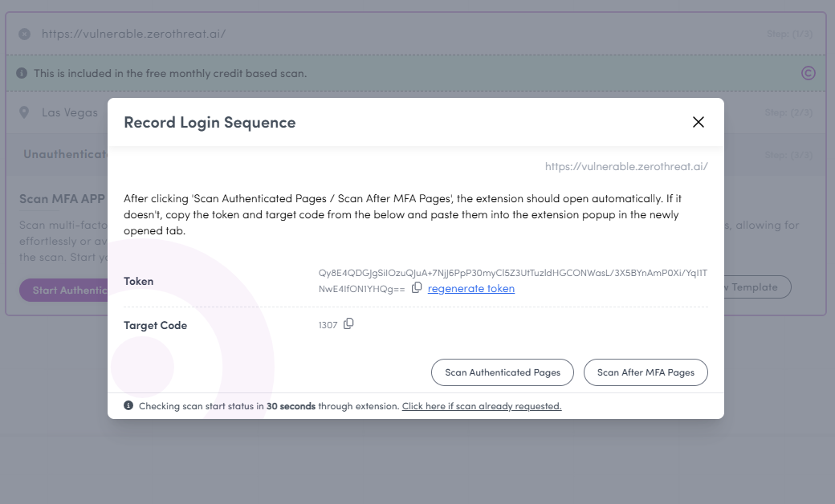Click the X icon beside the background URL
The height and width of the screenshot is (504, 835).
pyautogui.click(x=24, y=34)
